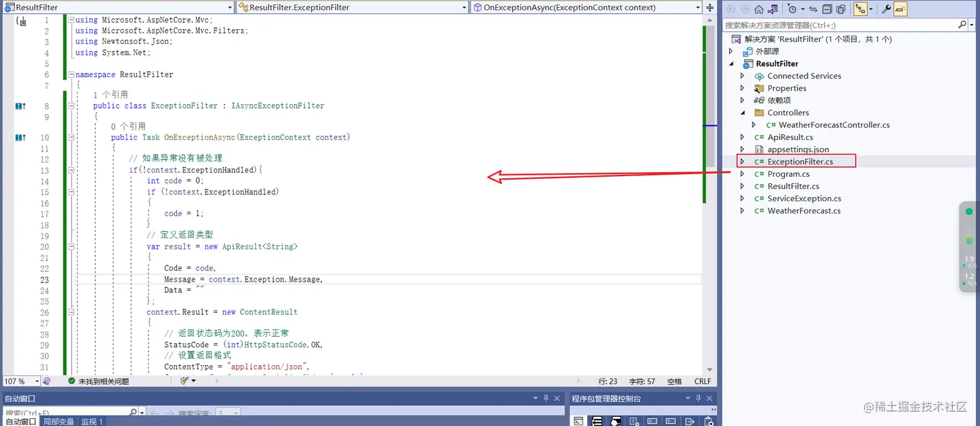This screenshot has width=980, height=426.
Task: Collapse the Controllers folder
Action: coord(743,113)
